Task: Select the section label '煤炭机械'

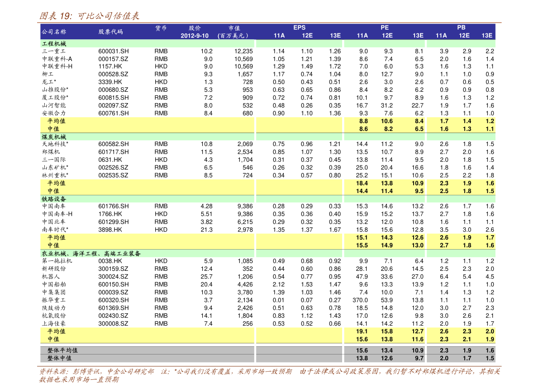Action: pyautogui.click(x=54, y=137)
